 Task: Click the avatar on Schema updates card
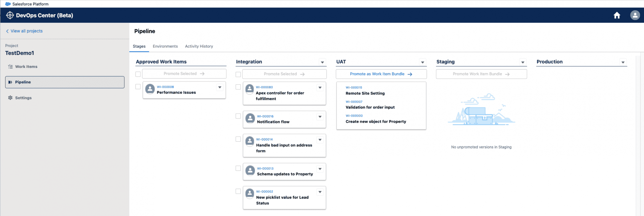250,170
